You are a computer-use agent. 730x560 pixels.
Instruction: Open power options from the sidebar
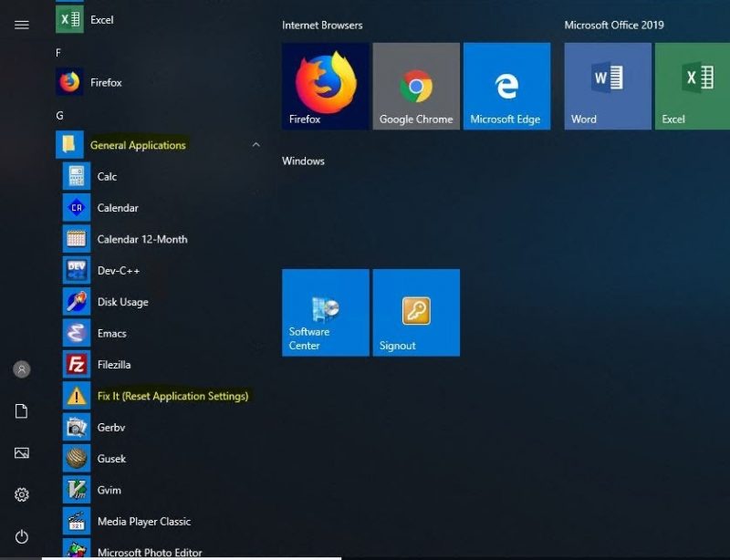click(x=21, y=536)
